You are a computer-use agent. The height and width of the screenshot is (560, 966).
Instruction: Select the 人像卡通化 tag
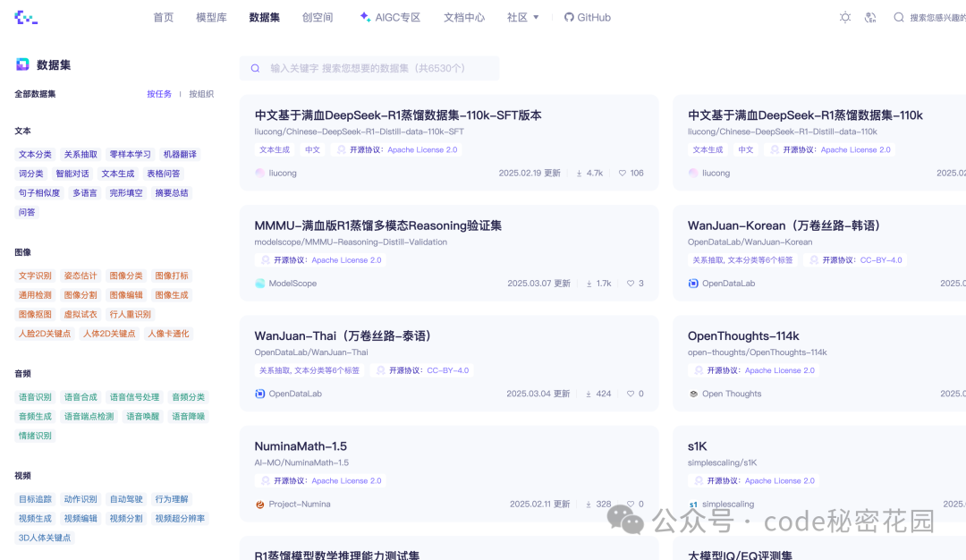click(x=168, y=334)
